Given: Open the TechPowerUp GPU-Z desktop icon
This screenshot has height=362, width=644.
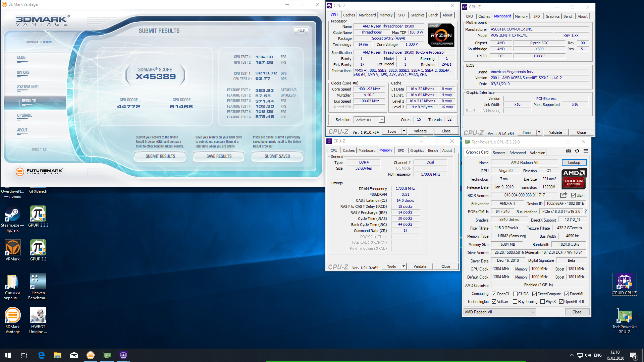Looking at the screenshot, I should coord(625,320).
